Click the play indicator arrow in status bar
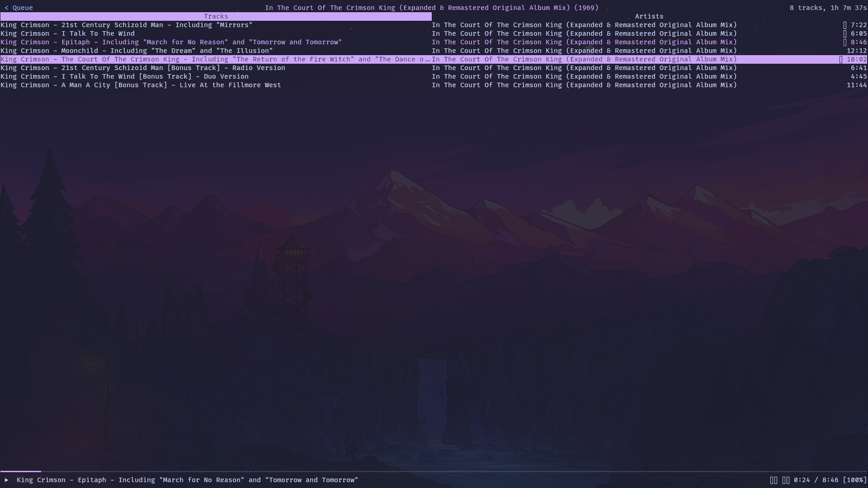868x488 pixels. pyautogui.click(x=6, y=480)
